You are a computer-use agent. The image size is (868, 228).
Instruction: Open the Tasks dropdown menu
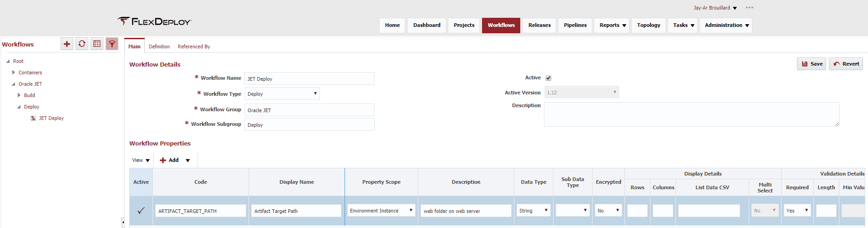683,25
